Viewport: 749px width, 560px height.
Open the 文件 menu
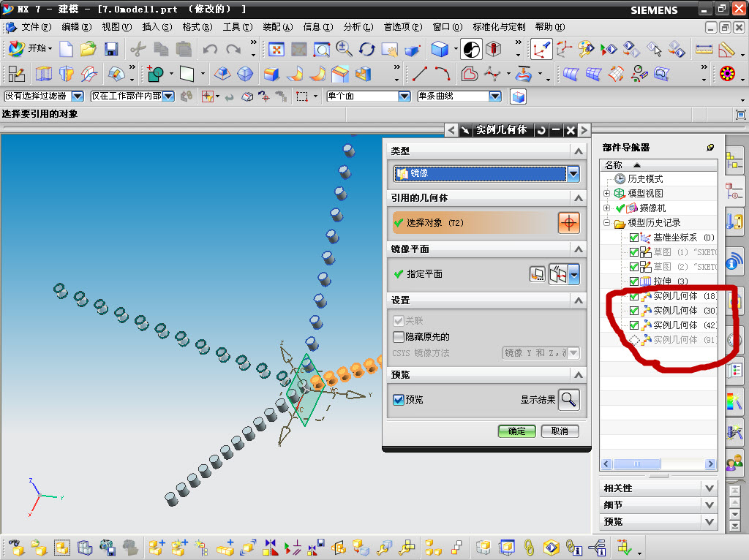(35, 27)
